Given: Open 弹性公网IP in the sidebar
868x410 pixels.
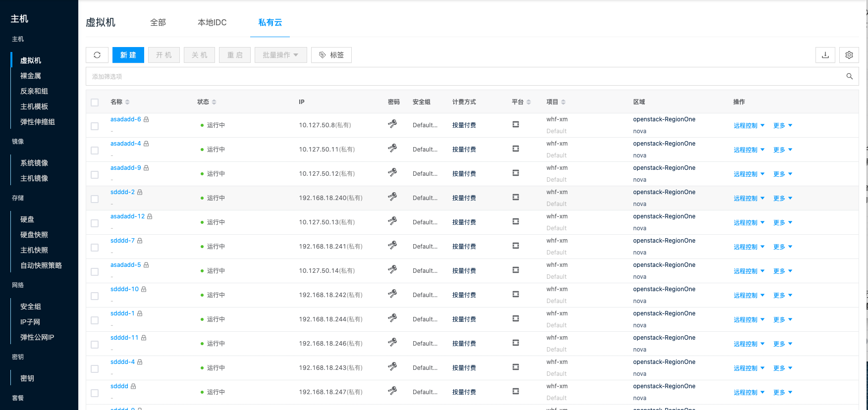Looking at the screenshot, I should point(37,337).
